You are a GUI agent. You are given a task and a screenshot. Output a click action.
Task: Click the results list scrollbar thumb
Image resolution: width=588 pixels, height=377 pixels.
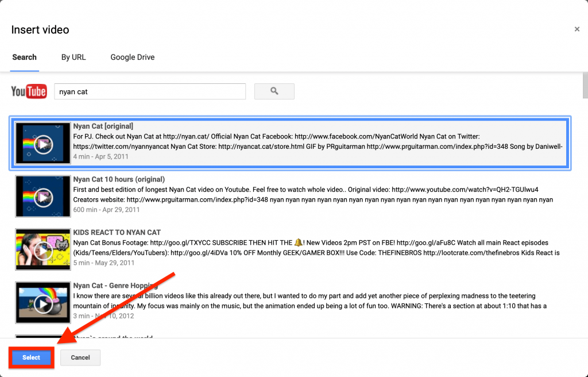click(585, 85)
